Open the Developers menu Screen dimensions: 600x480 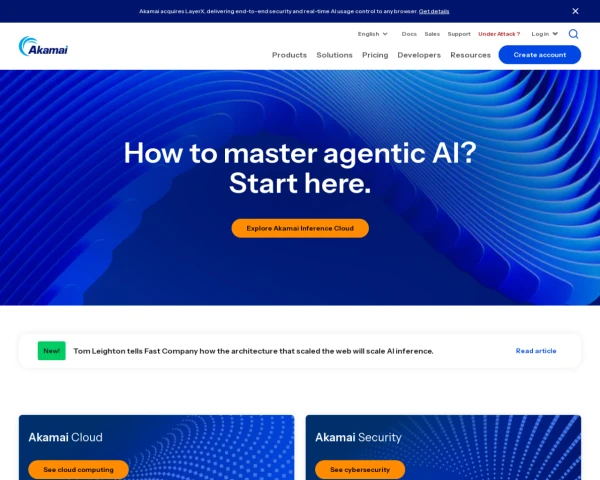coord(419,55)
